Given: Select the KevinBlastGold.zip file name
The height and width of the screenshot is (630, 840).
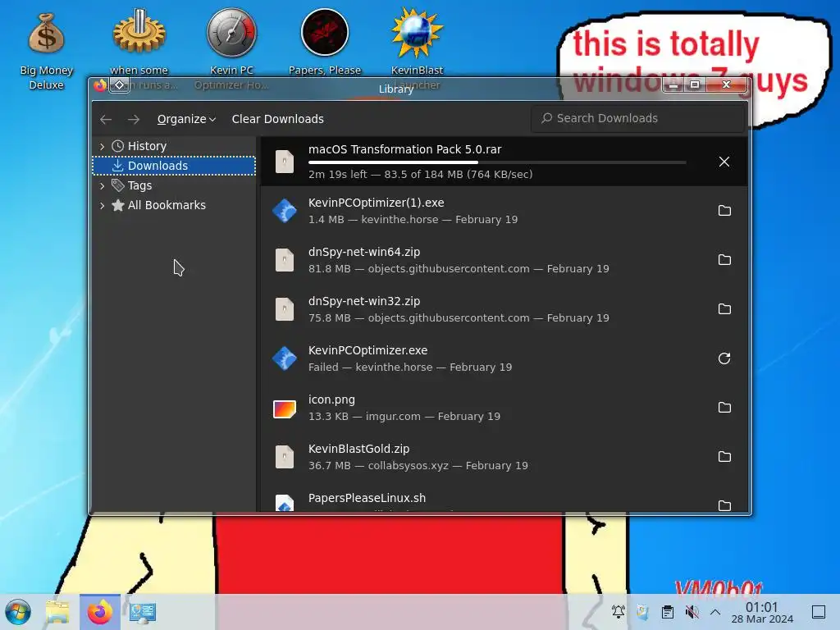Looking at the screenshot, I should click(x=359, y=449).
